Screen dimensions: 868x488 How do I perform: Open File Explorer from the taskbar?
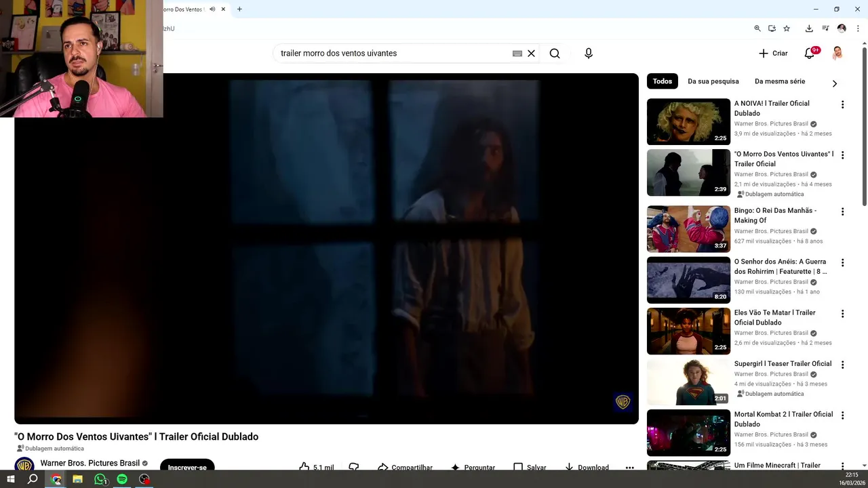click(78, 479)
